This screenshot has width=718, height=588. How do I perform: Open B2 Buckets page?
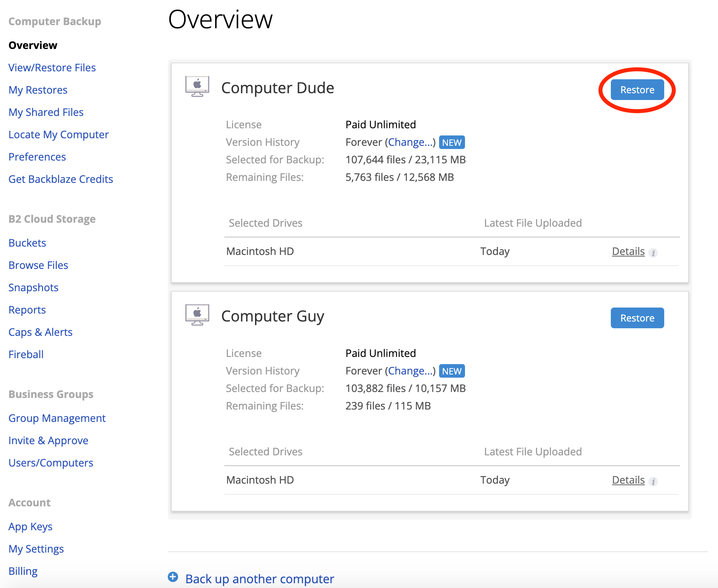point(27,243)
